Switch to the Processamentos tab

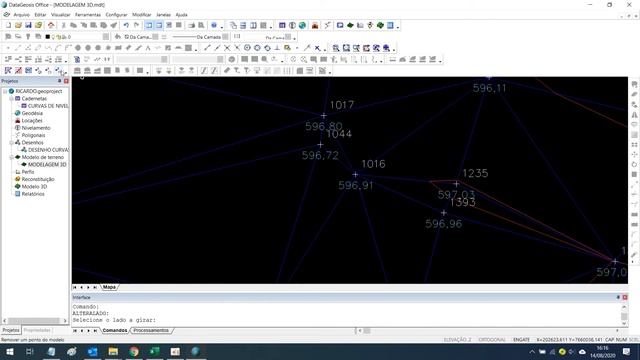point(151,331)
